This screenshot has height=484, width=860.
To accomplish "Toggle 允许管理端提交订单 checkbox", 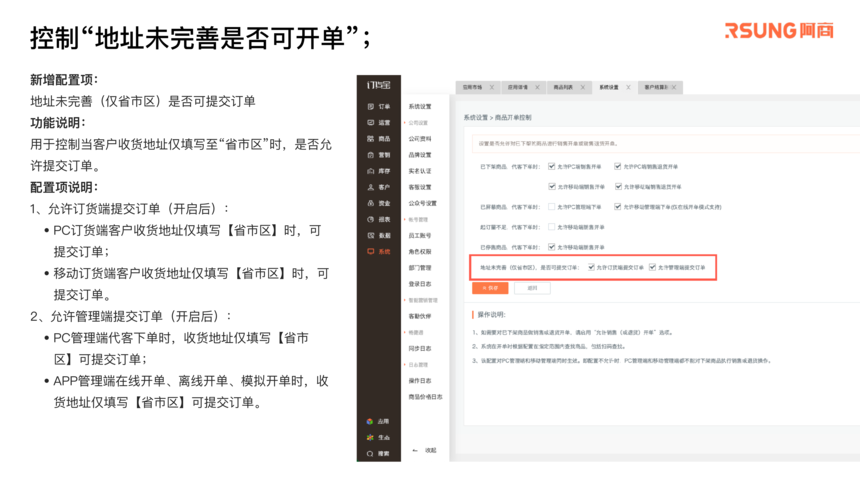I will tap(653, 268).
